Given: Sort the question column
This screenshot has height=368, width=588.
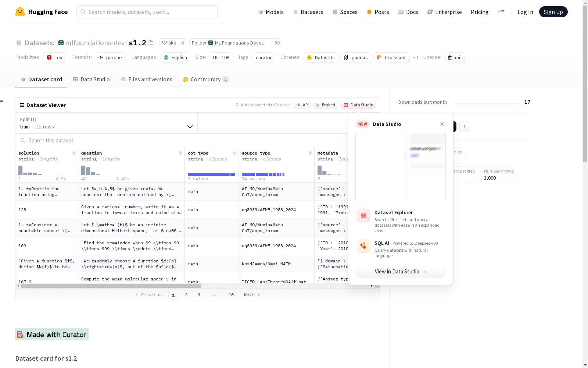Looking at the screenshot, I should point(180,153).
